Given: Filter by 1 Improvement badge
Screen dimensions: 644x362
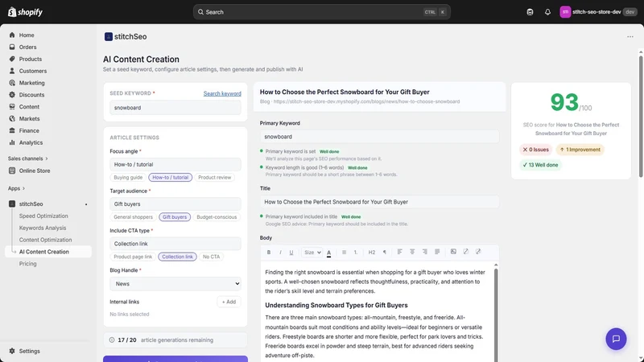Looking at the screenshot, I should point(580,150).
